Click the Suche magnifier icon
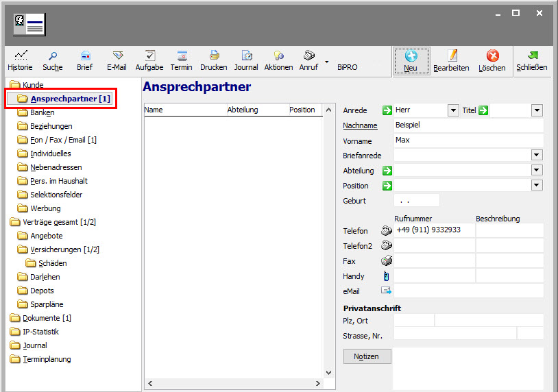Viewport: 558px width, 392px height. (52, 56)
